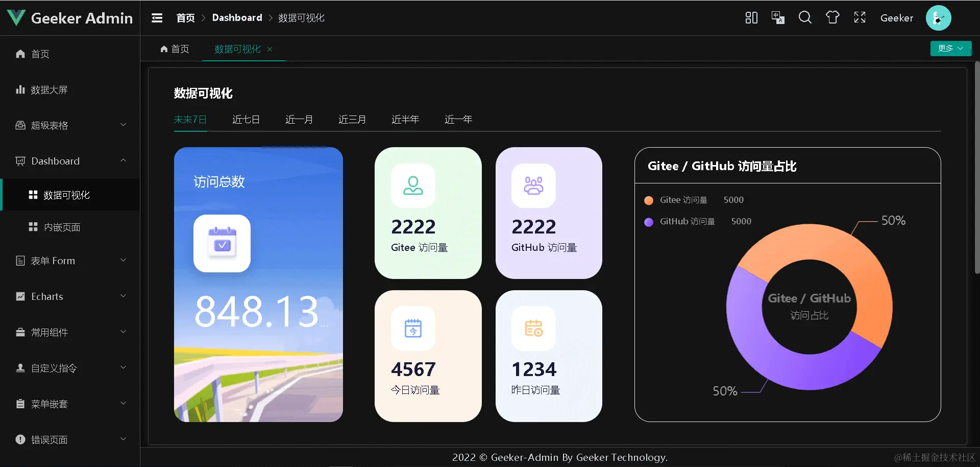Click the Geeker username in header
The image size is (980, 467).
(x=897, y=18)
